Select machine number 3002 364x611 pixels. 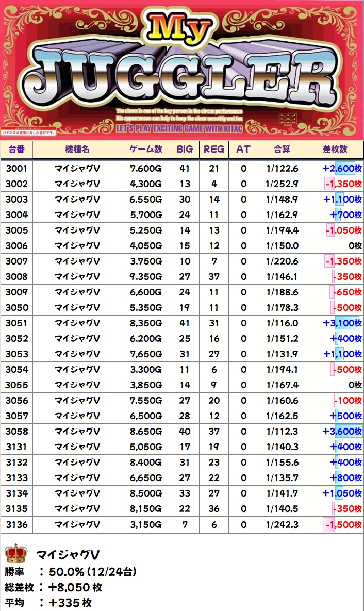tap(16, 184)
